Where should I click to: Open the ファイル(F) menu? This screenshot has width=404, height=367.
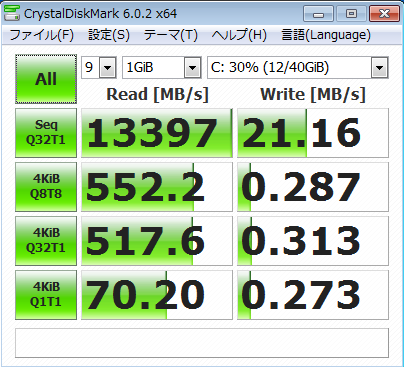tap(42, 35)
